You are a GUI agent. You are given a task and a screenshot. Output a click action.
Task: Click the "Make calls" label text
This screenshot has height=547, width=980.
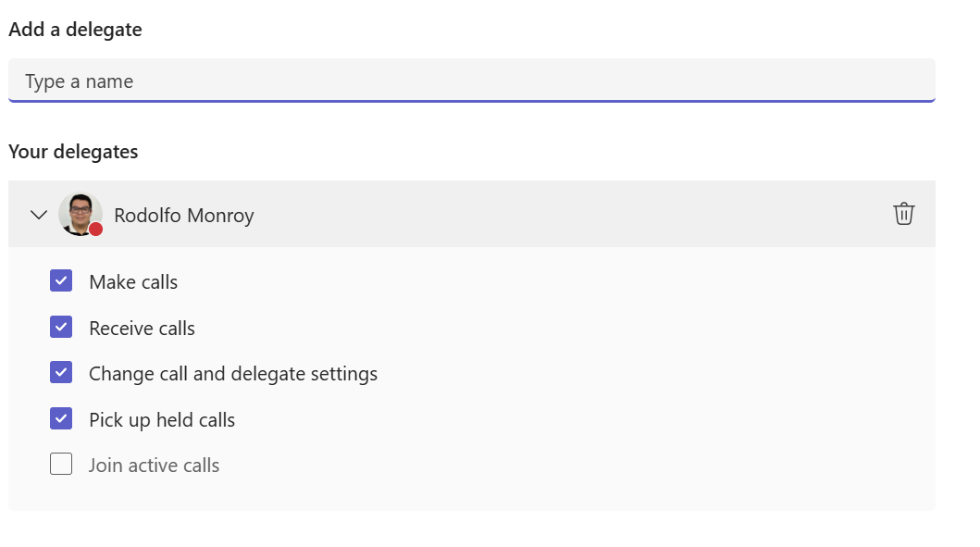click(x=133, y=282)
